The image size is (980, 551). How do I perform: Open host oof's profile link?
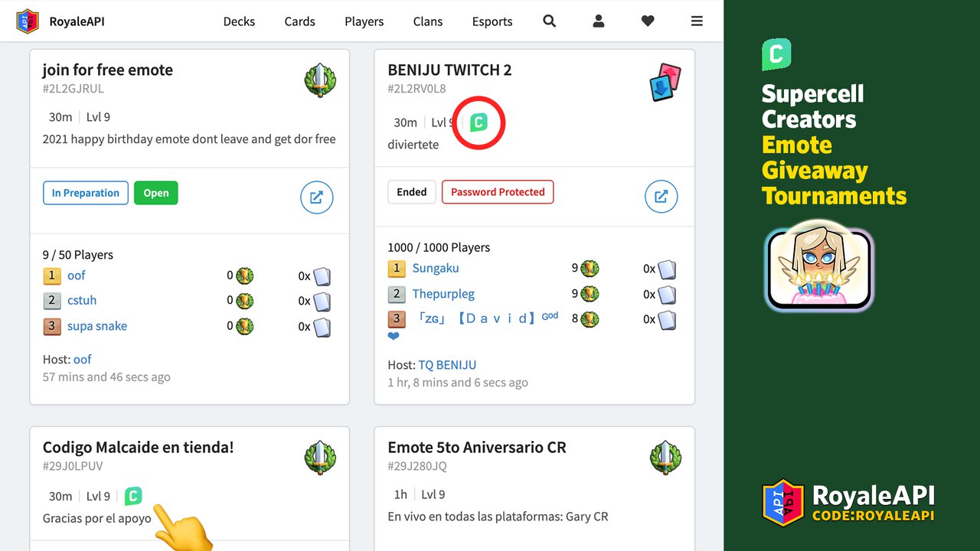(82, 359)
